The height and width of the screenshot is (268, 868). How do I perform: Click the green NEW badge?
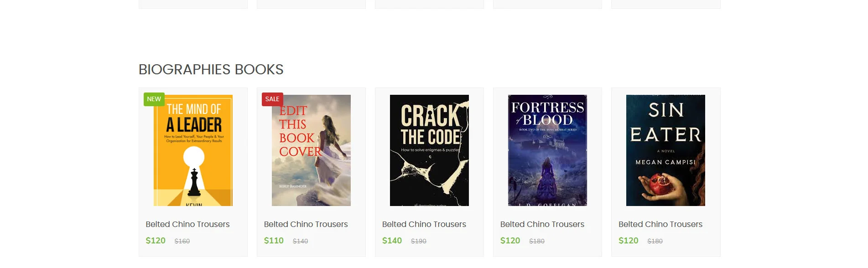click(x=154, y=99)
